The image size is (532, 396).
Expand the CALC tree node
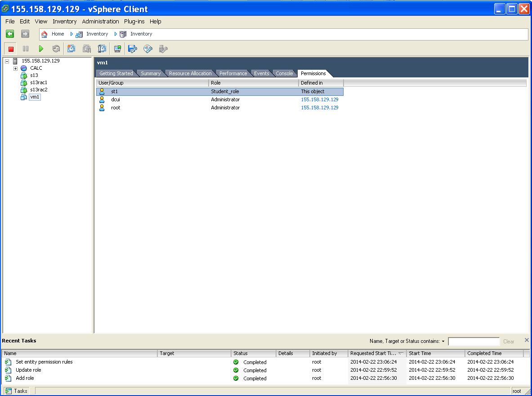(15, 68)
